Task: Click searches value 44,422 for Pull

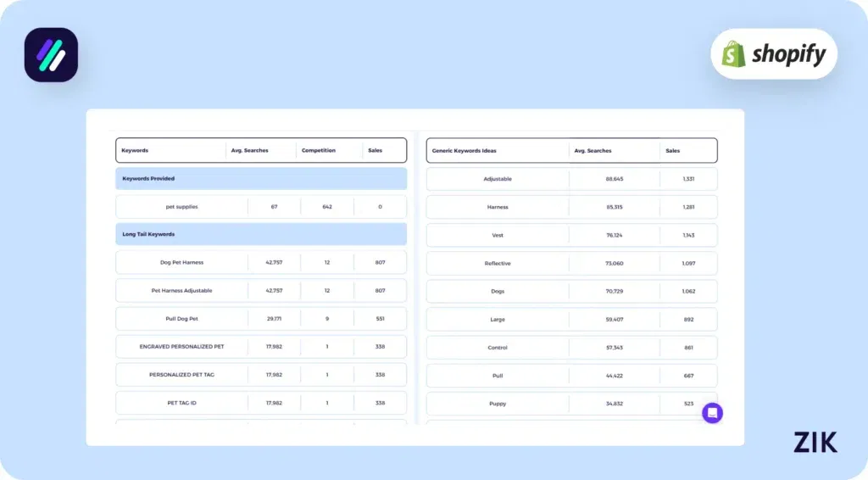Action: click(614, 376)
